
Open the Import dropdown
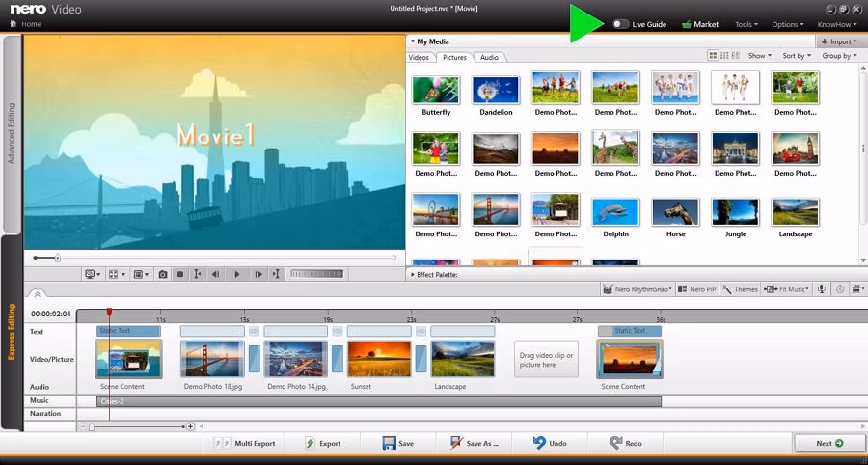pos(839,41)
